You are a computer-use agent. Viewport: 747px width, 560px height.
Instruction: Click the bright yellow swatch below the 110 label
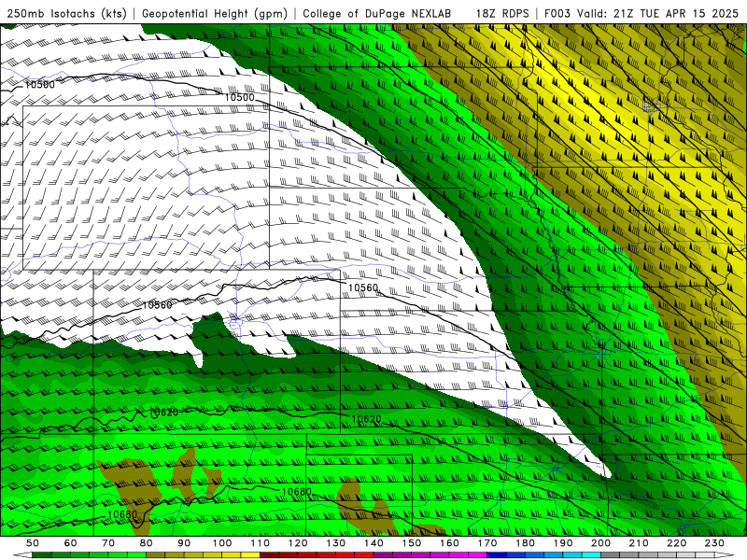click(250, 555)
